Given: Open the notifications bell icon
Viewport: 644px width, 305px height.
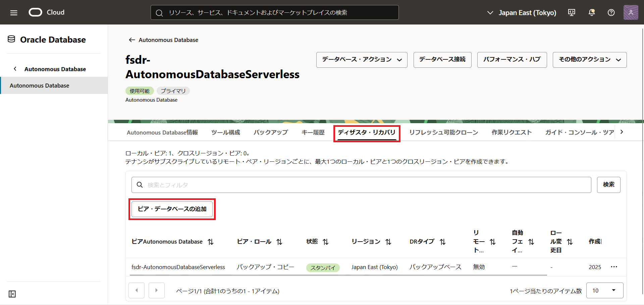Looking at the screenshot, I should coord(592,13).
